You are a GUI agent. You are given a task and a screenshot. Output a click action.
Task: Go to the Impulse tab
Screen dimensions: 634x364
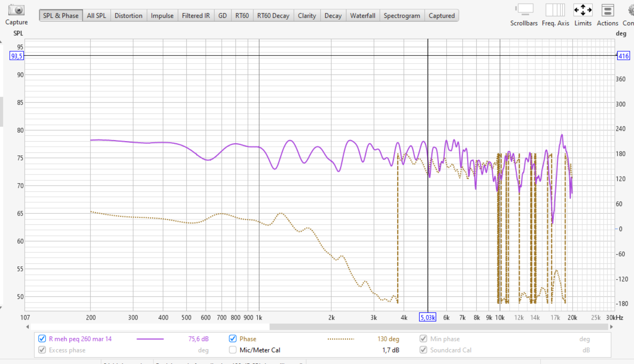(162, 15)
